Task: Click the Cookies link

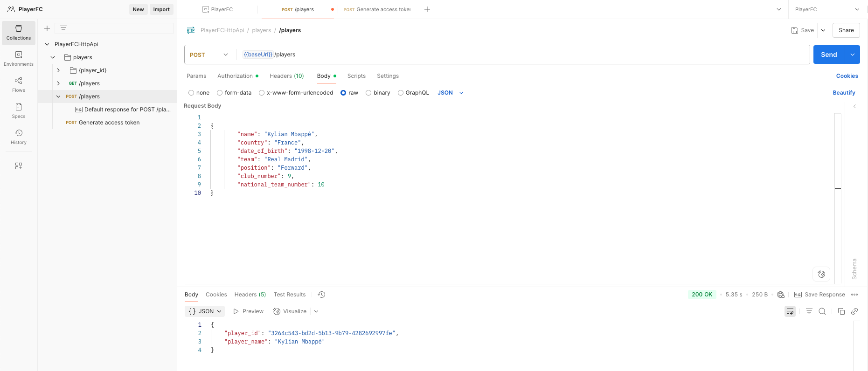Action: pyautogui.click(x=847, y=76)
